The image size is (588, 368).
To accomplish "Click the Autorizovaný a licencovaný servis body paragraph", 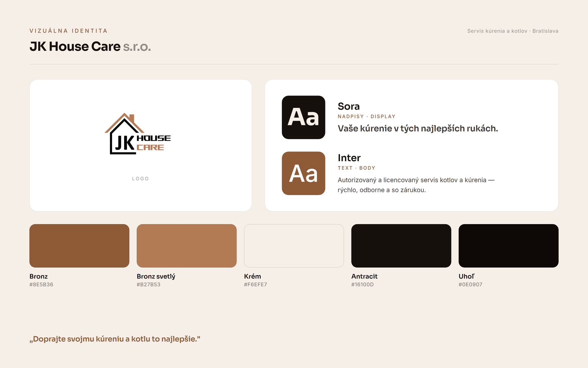I will (416, 185).
